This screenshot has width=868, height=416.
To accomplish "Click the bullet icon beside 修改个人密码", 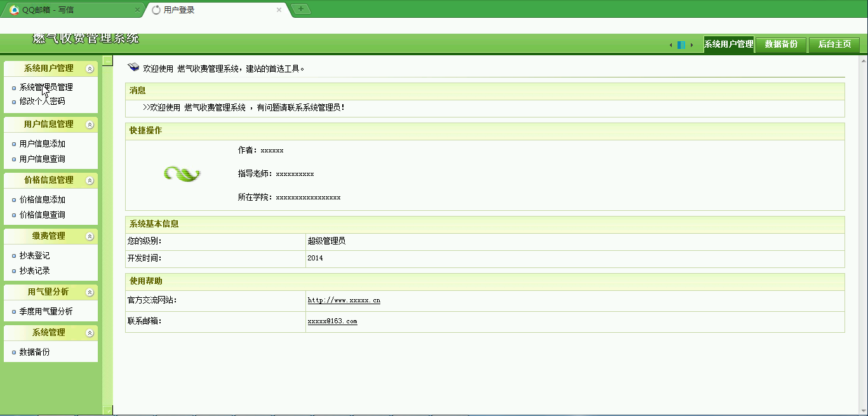I will point(14,102).
